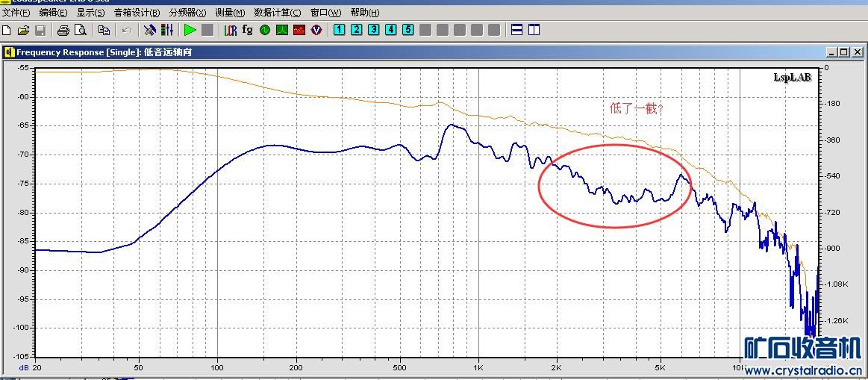Select curve slot 5 in the toolbar
This screenshot has width=868, height=380.
[x=408, y=30]
